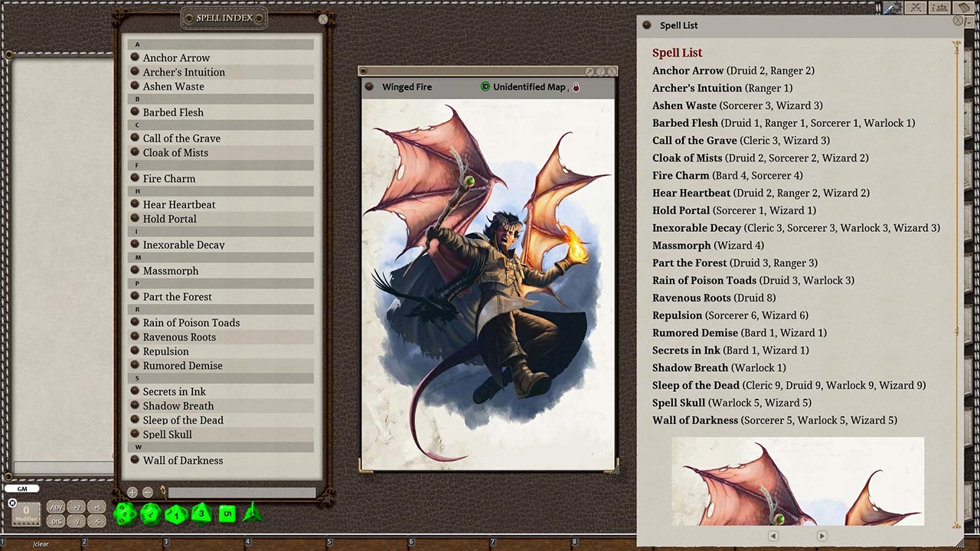This screenshot has width=980, height=551.
Task: Toggle the green ID badge on Unidentified Map
Action: click(x=485, y=86)
